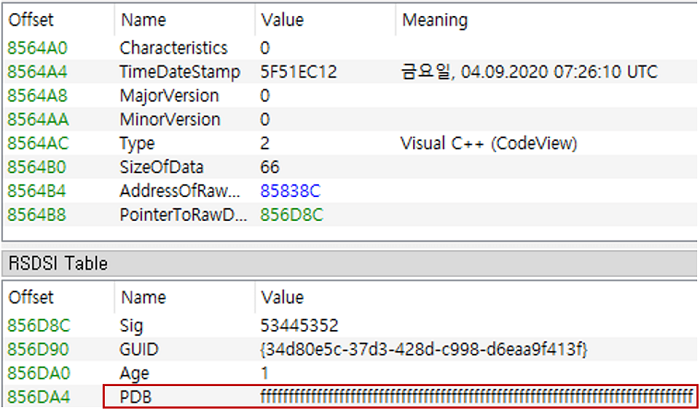Click the MinorVersion value field
Viewport: 700px width, 410px height.
pyautogui.click(x=265, y=119)
